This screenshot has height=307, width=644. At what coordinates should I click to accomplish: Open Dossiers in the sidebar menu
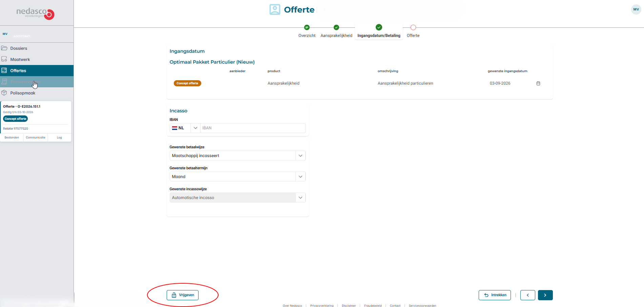pyautogui.click(x=37, y=48)
